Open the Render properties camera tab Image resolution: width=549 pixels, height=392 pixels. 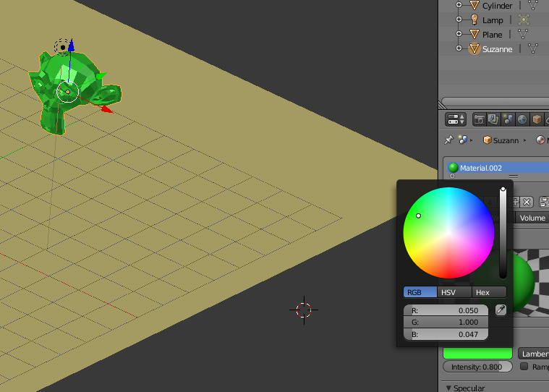tap(479, 119)
